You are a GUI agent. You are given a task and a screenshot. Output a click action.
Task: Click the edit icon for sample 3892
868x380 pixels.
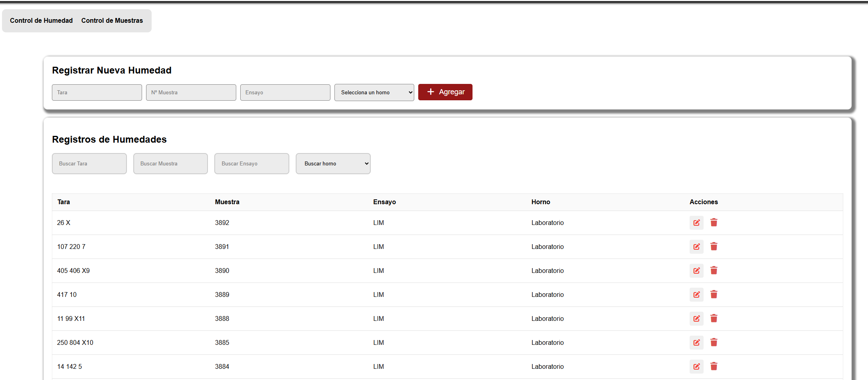pos(696,223)
